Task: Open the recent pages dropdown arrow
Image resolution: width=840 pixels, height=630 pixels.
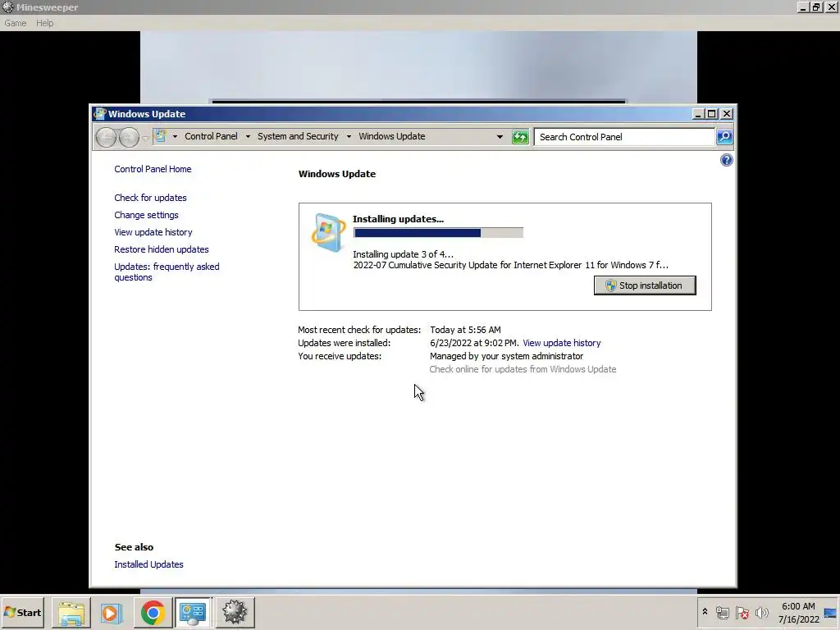Action: [x=145, y=138]
